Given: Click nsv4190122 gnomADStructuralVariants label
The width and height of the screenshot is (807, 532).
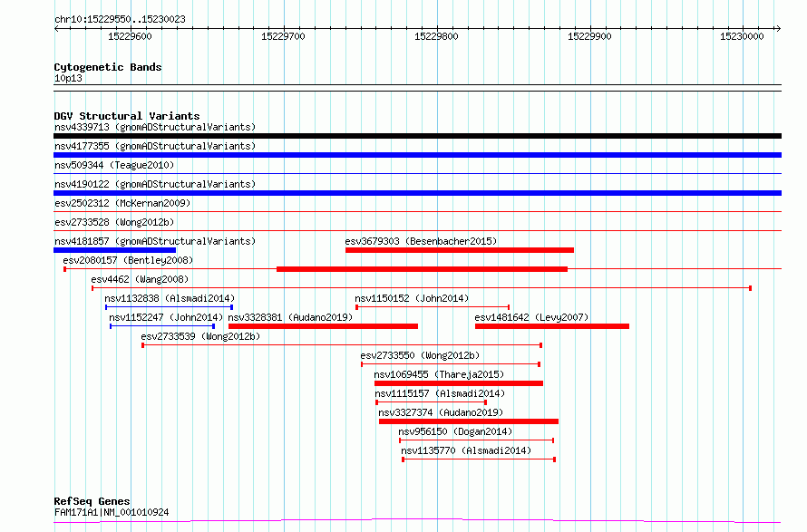Looking at the screenshot, I should click(155, 184).
